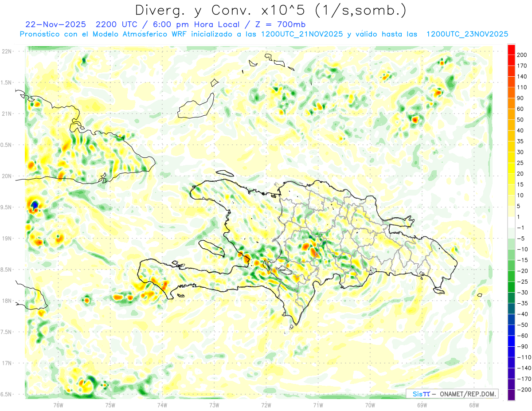The image size is (532, 411).
Task: Click the "71W" longitude label
Action: (x=318, y=404)
